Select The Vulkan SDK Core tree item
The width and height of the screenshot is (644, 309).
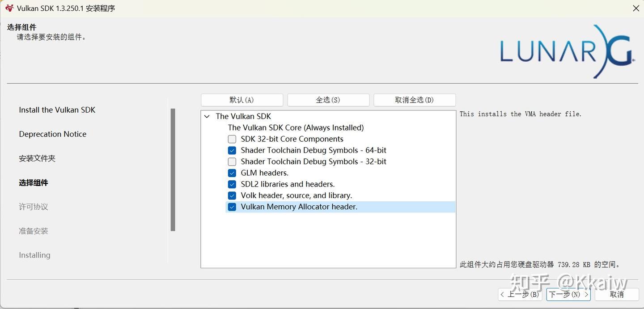(296, 127)
